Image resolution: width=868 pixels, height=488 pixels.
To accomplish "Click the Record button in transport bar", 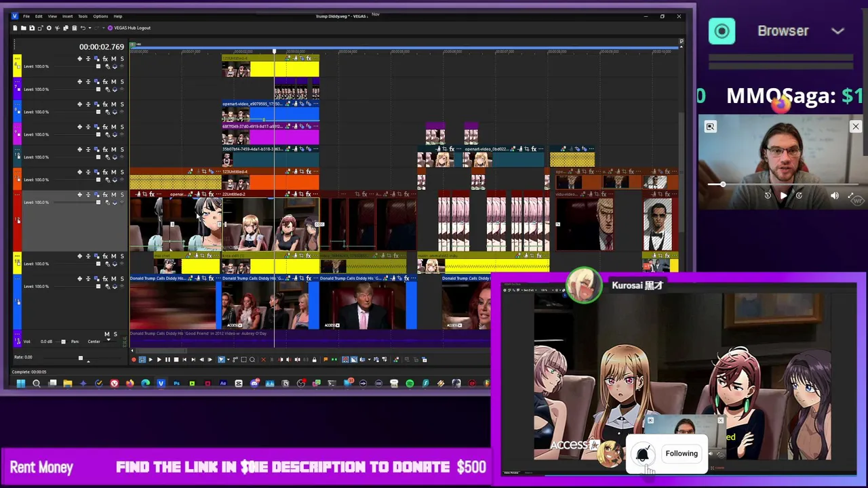I will point(134,359).
